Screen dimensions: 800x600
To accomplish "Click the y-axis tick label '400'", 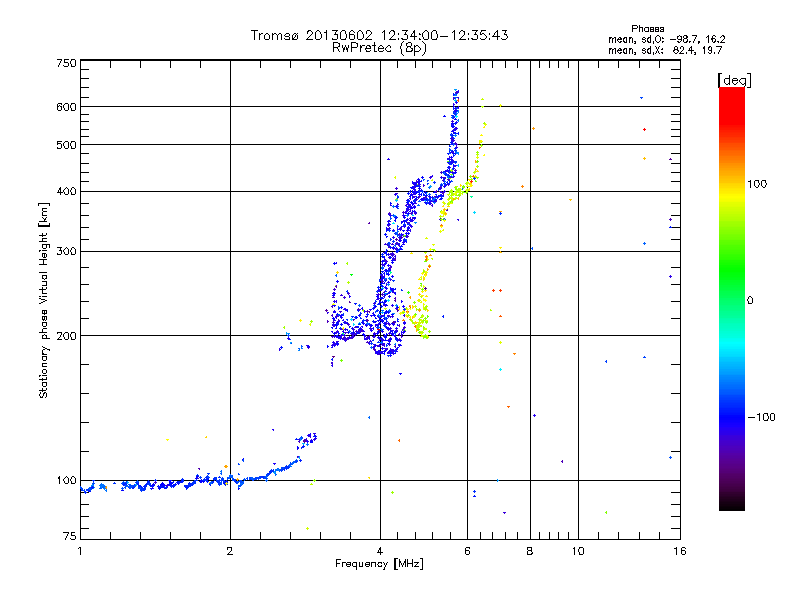I will [x=66, y=191].
